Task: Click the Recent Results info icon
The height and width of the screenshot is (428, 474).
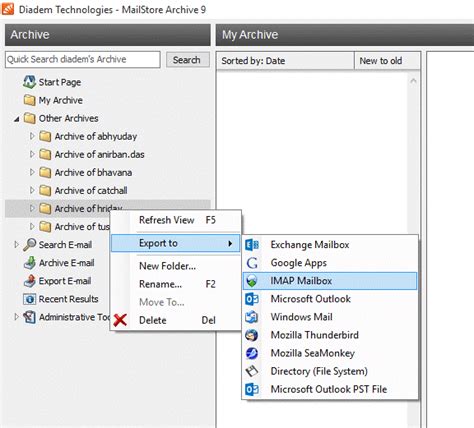Action: [29, 299]
